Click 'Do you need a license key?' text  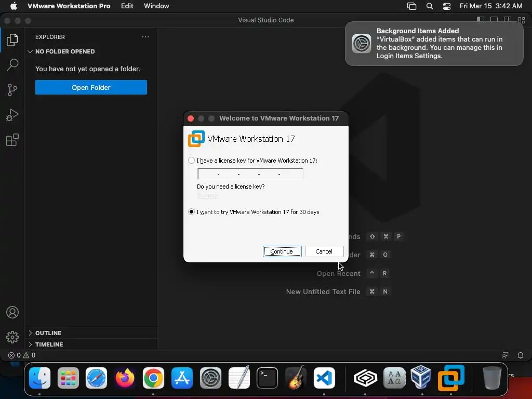point(231,187)
